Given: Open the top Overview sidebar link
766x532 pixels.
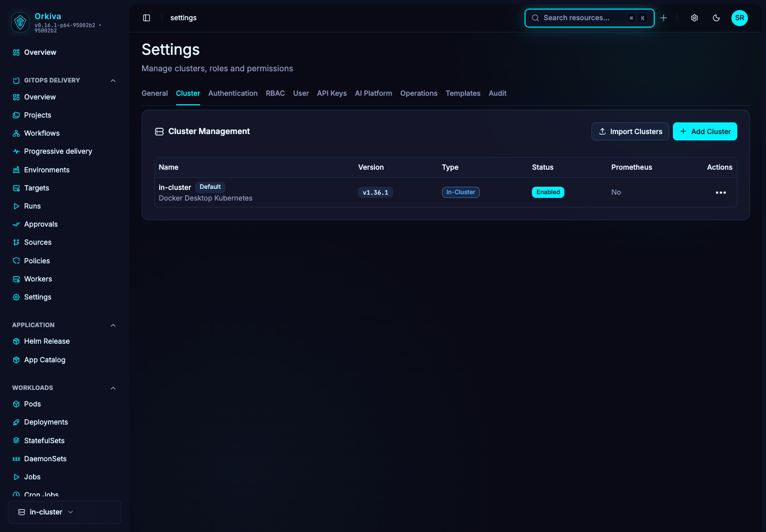Looking at the screenshot, I should (64, 52).
